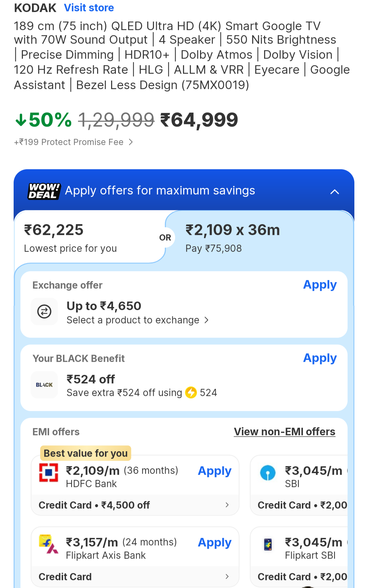Tap the HDFC Bank logo
Image resolution: width=368 pixels, height=588 pixels.
[x=49, y=472]
